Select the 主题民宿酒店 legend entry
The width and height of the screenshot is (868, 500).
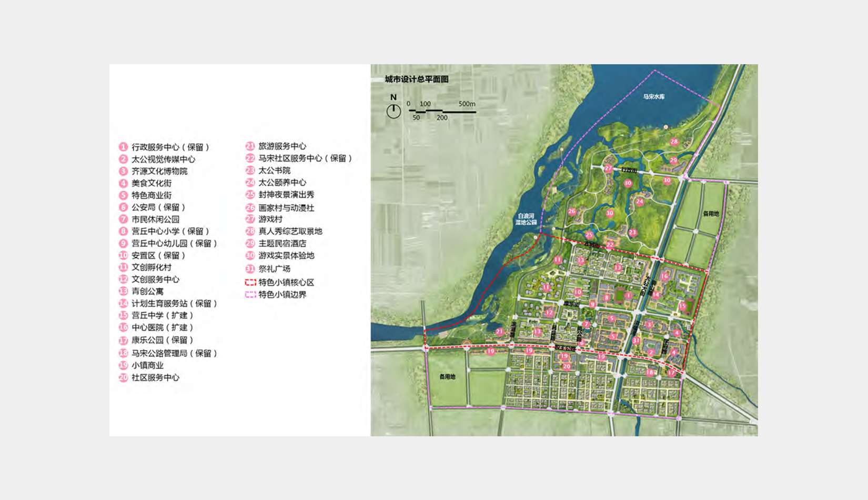[282, 243]
